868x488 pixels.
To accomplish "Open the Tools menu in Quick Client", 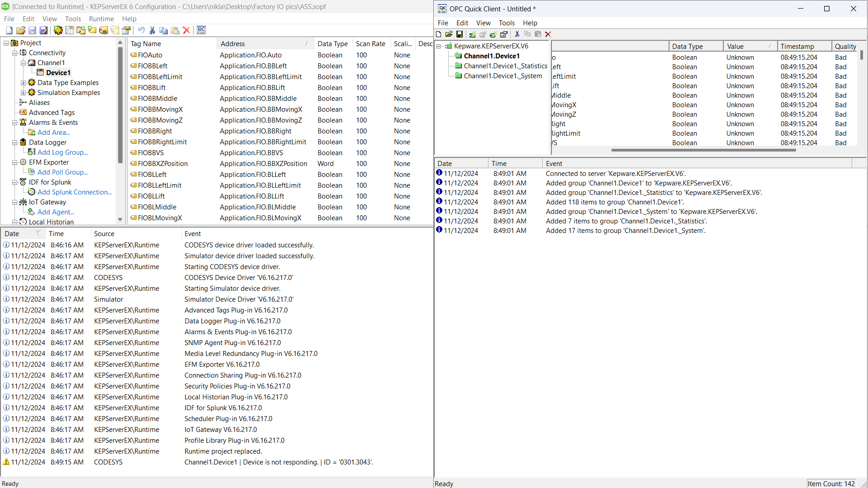I will 506,23.
